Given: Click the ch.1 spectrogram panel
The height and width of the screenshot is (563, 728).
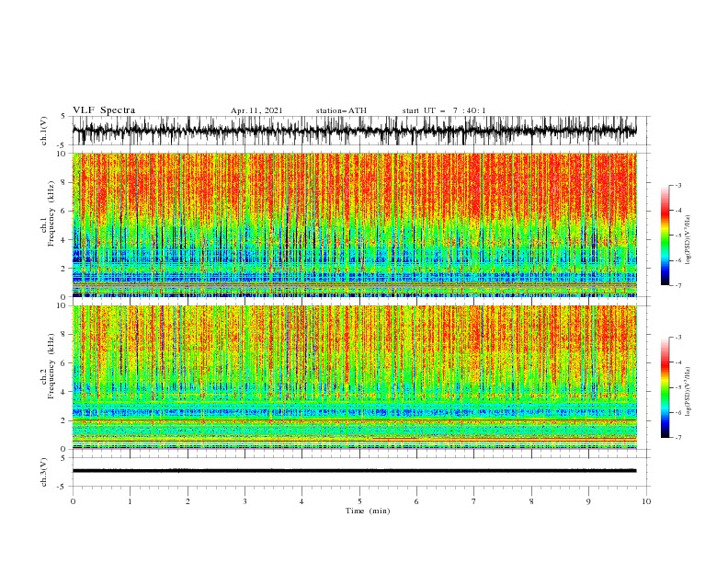Looking at the screenshot, I should 355,224.
